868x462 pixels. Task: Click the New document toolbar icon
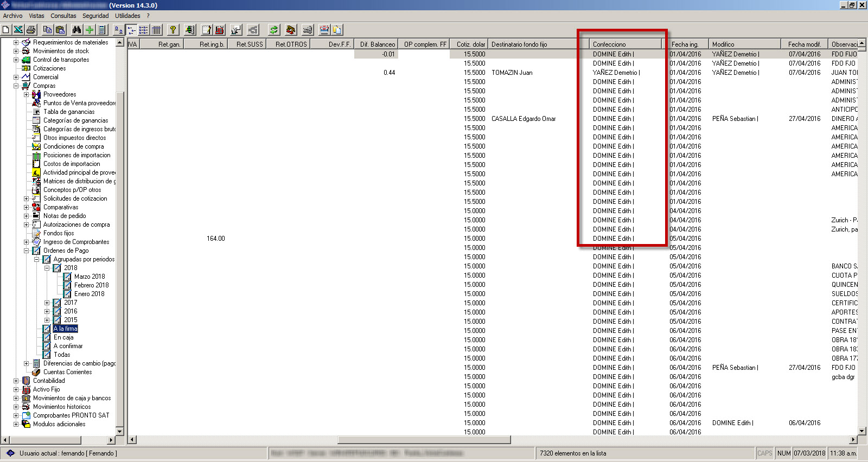click(x=6, y=30)
